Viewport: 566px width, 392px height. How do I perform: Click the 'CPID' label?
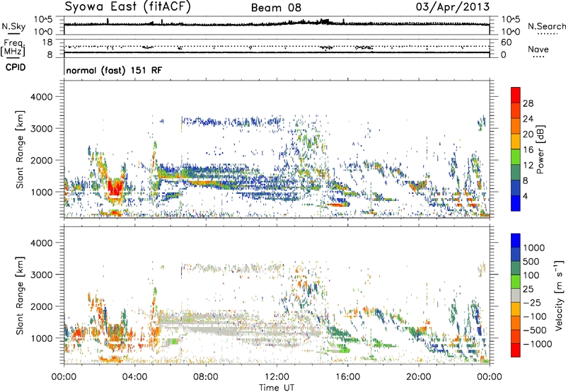tap(16, 67)
